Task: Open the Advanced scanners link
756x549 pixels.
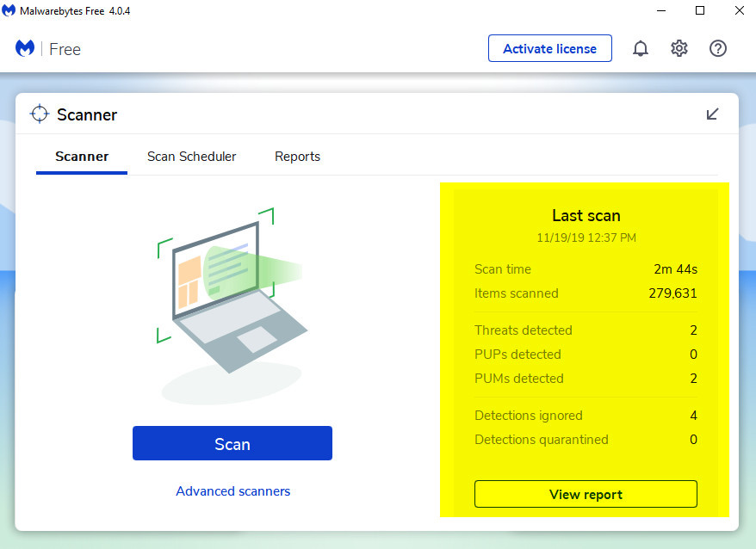Action: [232, 491]
